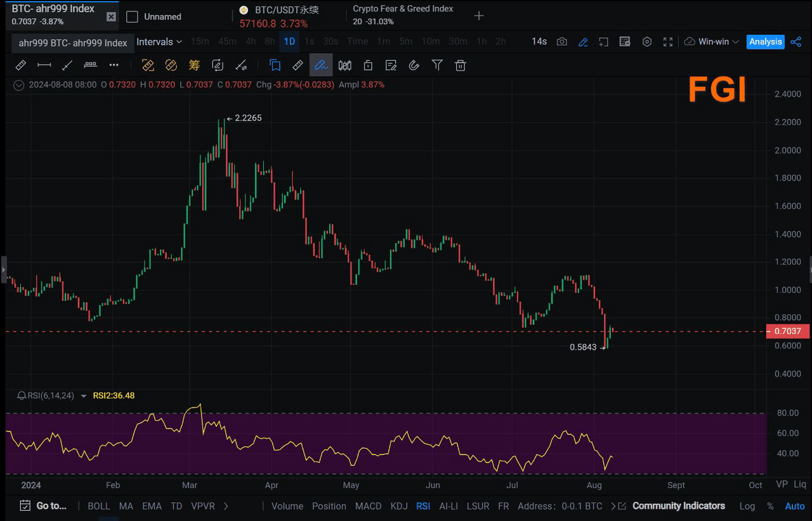
Task: Toggle the MA indicator
Action: pyautogui.click(x=126, y=506)
